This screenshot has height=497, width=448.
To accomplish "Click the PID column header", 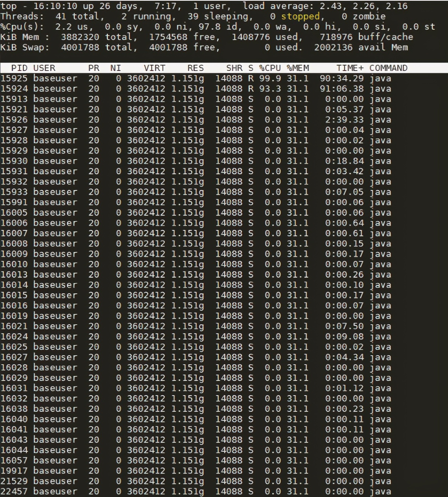I will pyautogui.click(x=20, y=68).
